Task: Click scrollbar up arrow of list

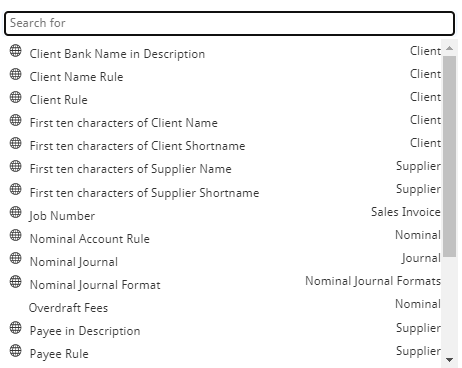Action: click(x=449, y=48)
